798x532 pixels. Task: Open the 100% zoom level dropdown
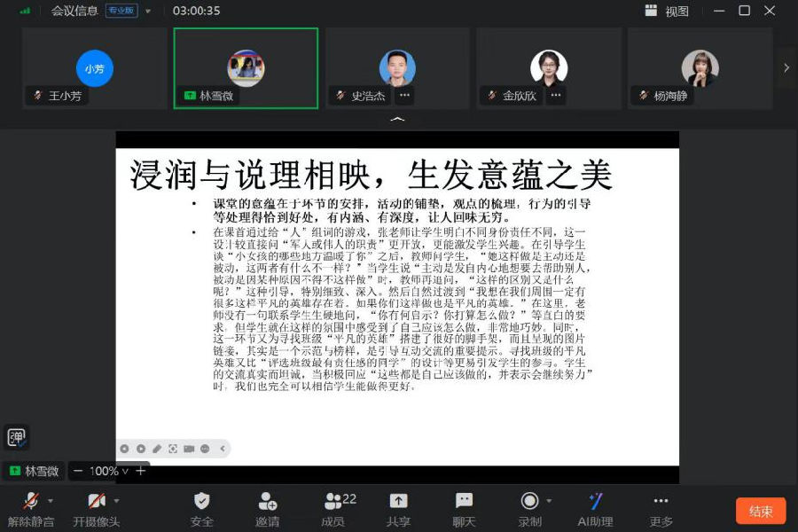pos(108,471)
